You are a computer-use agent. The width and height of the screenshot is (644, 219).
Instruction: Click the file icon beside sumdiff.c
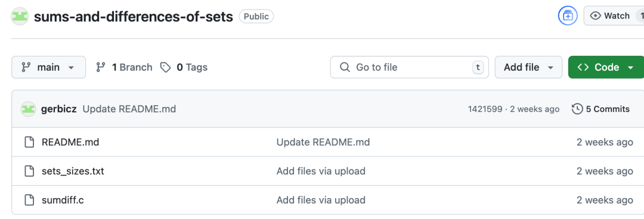click(x=29, y=200)
